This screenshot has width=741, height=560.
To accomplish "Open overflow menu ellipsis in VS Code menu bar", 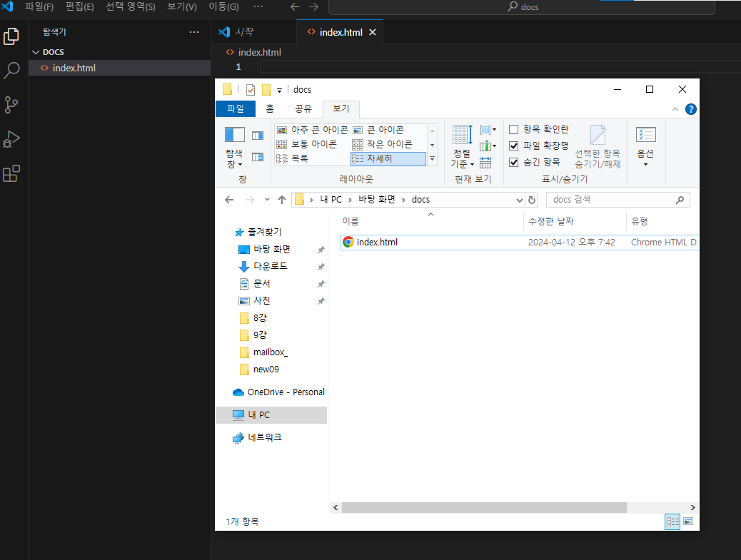I will coord(258,6).
